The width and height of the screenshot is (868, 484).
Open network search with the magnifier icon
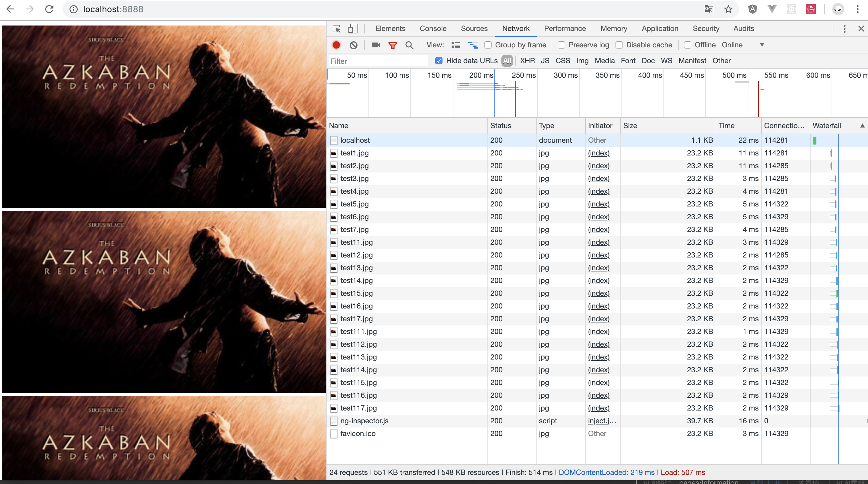click(409, 45)
